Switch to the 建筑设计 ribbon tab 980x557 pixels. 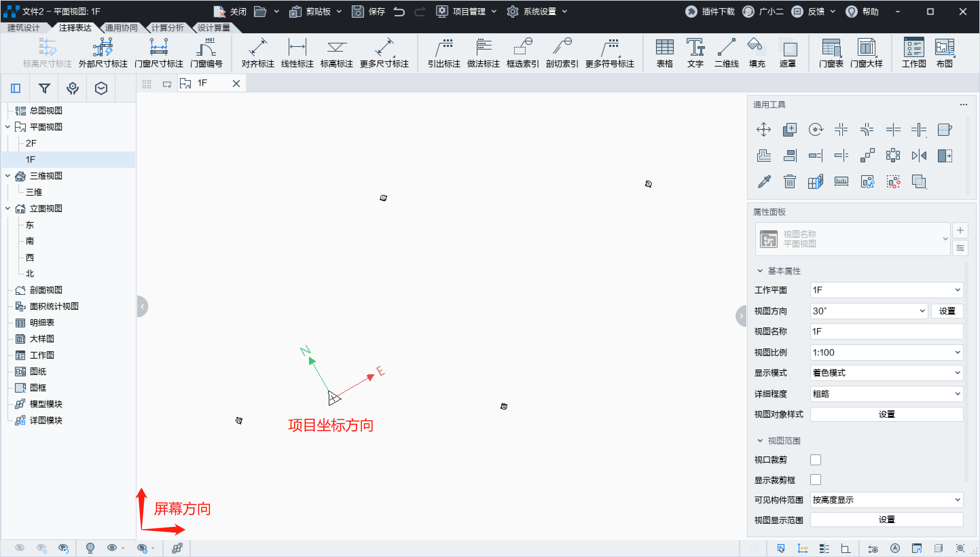coord(24,28)
